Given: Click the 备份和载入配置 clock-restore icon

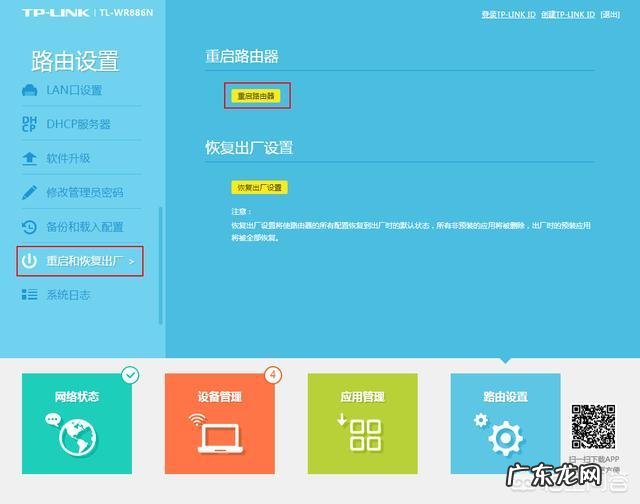Looking at the screenshot, I should (29, 227).
